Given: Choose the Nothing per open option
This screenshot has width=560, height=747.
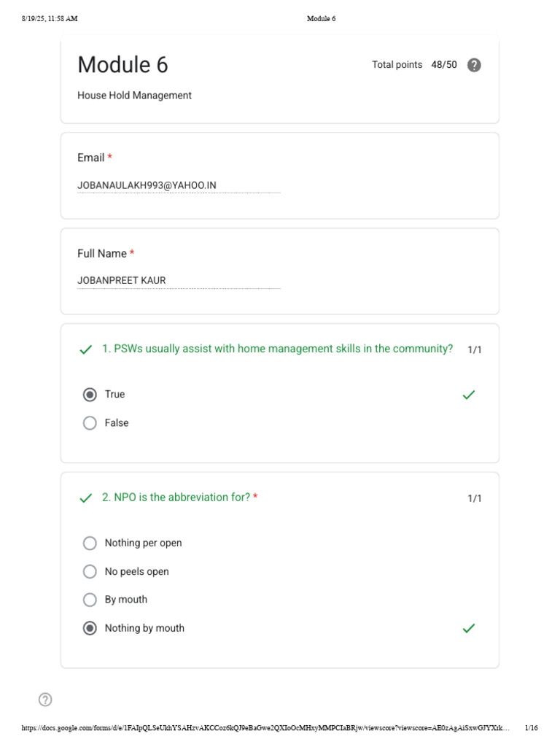Looking at the screenshot, I should (x=90, y=543).
